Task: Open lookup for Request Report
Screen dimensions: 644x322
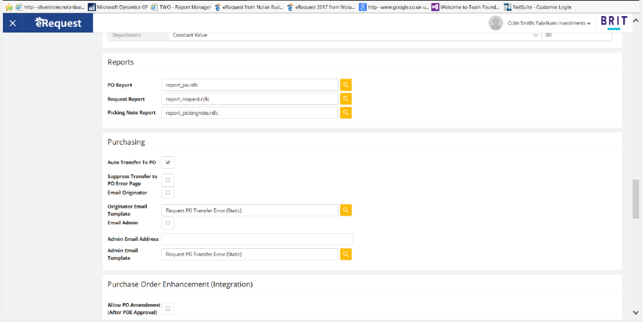Action: coord(346,98)
